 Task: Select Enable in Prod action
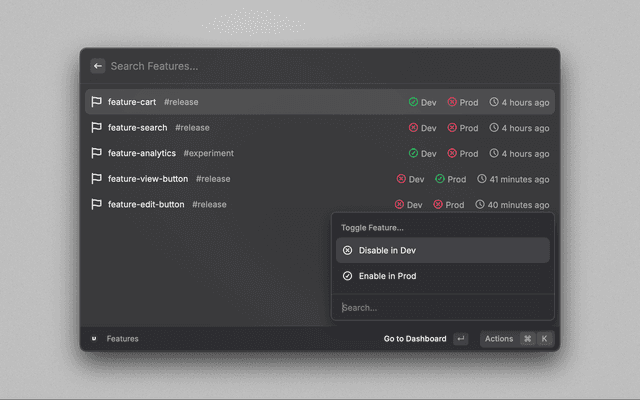click(x=443, y=276)
